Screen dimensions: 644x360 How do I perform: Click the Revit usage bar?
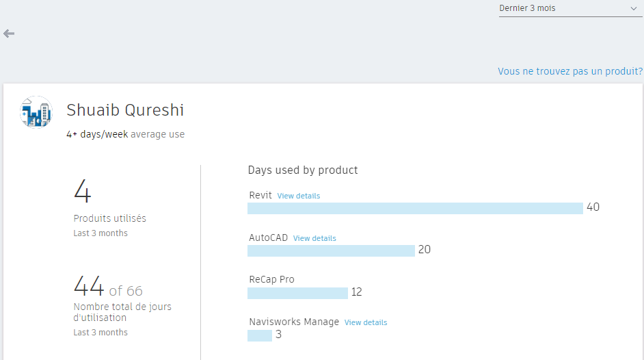(415, 208)
